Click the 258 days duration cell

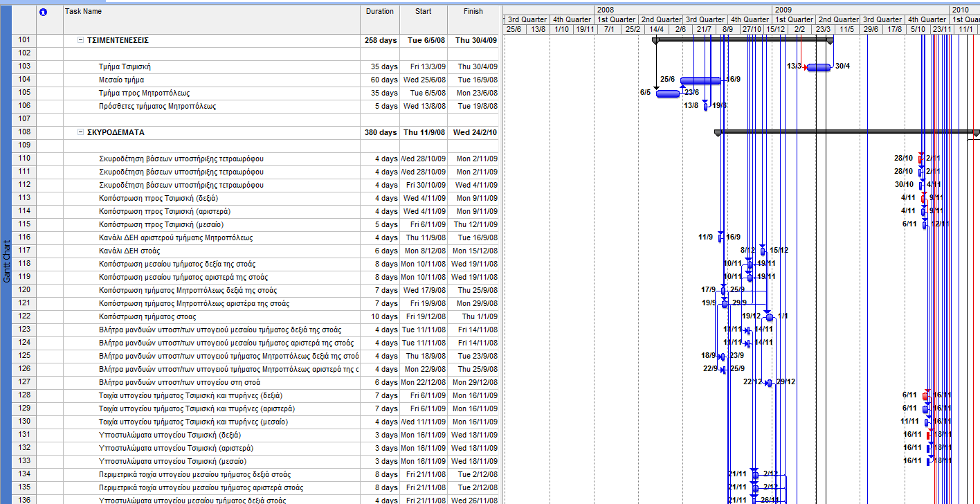click(381, 41)
